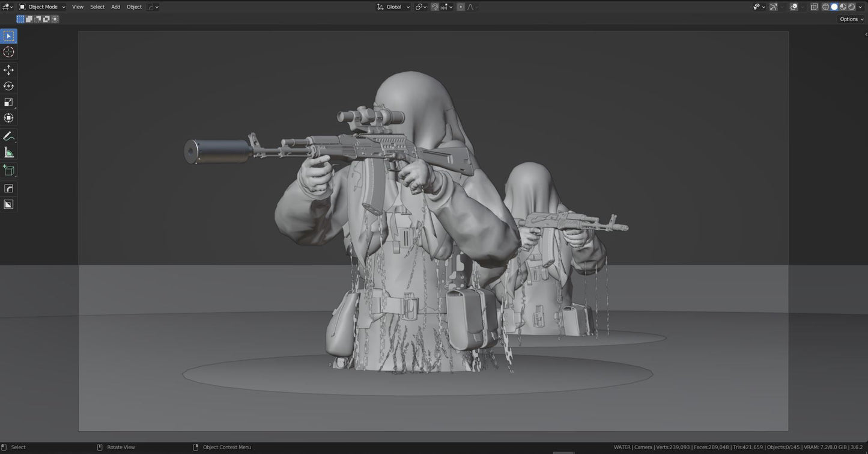The height and width of the screenshot is (454, 868).
Task: Select the Scale tool
Action: click(8, 102)
